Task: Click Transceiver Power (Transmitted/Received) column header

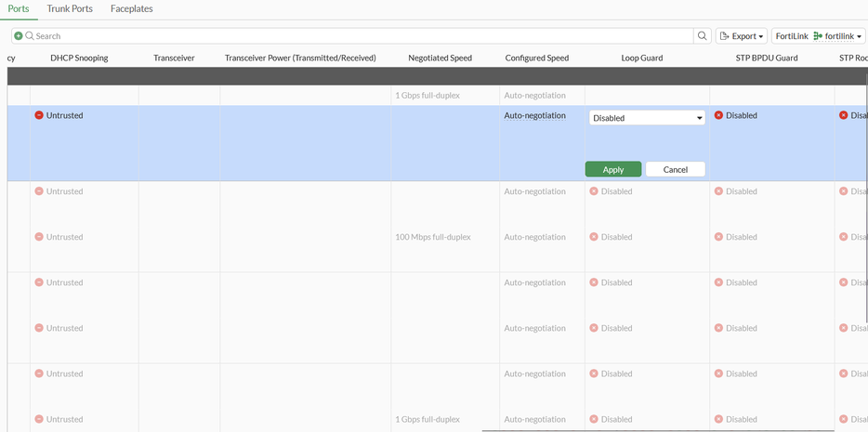Action: [x=300, y=59]
